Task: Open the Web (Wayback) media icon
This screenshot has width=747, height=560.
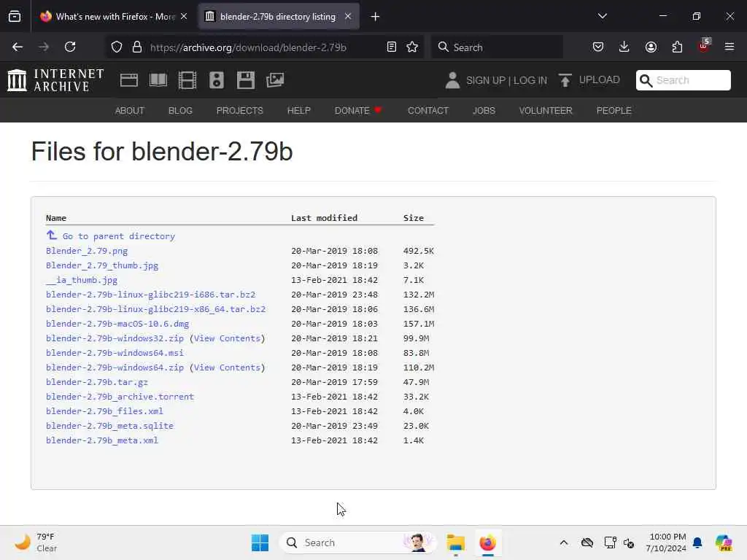Action: tap(129, 80)
